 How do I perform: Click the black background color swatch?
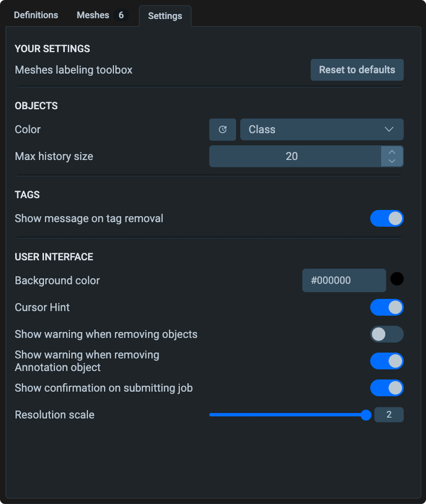[397, 279]
